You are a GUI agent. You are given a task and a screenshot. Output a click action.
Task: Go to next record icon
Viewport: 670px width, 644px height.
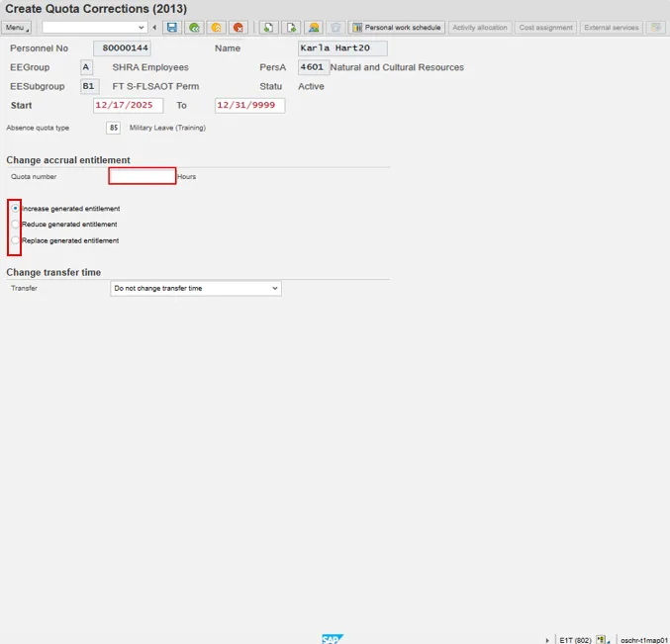click(x=291, y=28)
